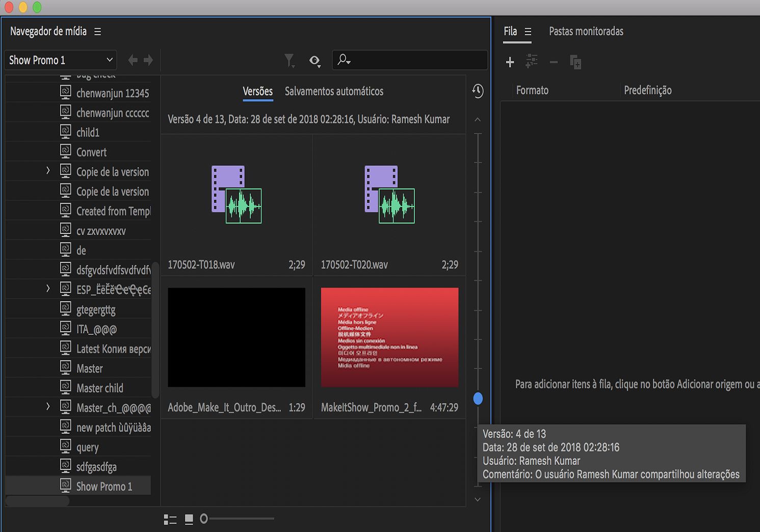The height and width of the screenshot is (532, 760).
Task: Click the project tree horizontal scrollbar
Action: pyautogui.click(x=37, y=501)
